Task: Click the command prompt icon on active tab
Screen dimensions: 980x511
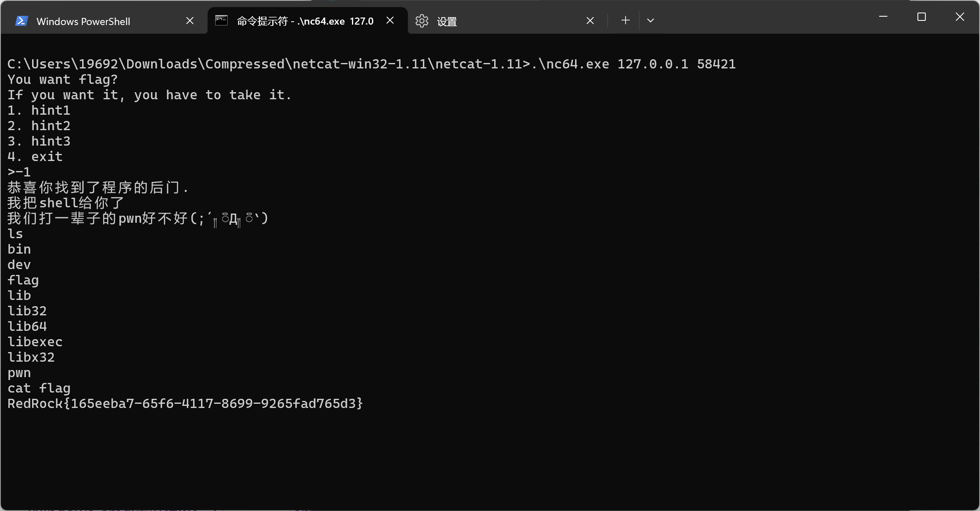Action: coord(221,20)
